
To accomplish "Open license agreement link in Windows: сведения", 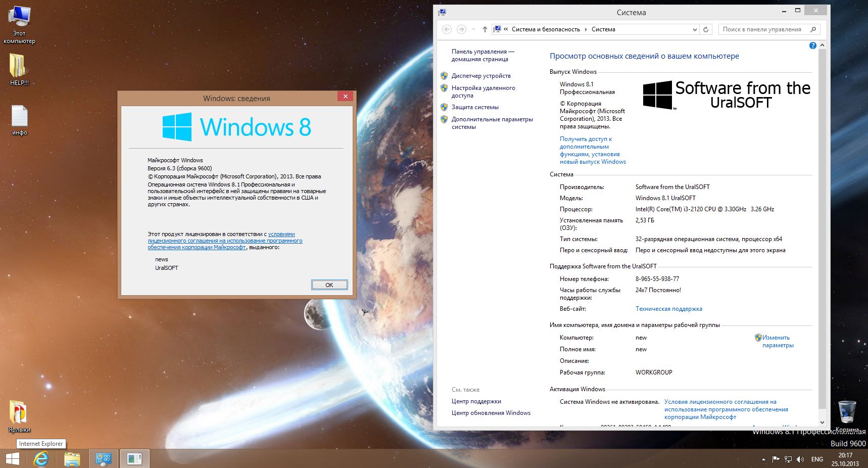I will 225,241.
